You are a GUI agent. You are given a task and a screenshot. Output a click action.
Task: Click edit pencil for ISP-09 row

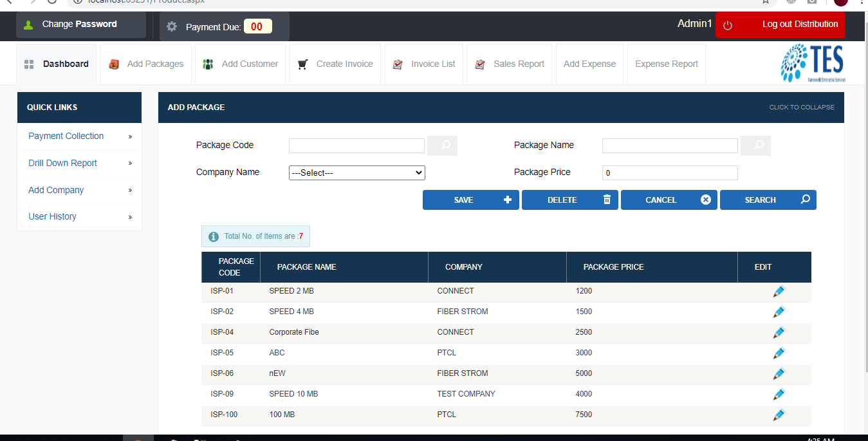pyautogui.click(x=779, y=395)
